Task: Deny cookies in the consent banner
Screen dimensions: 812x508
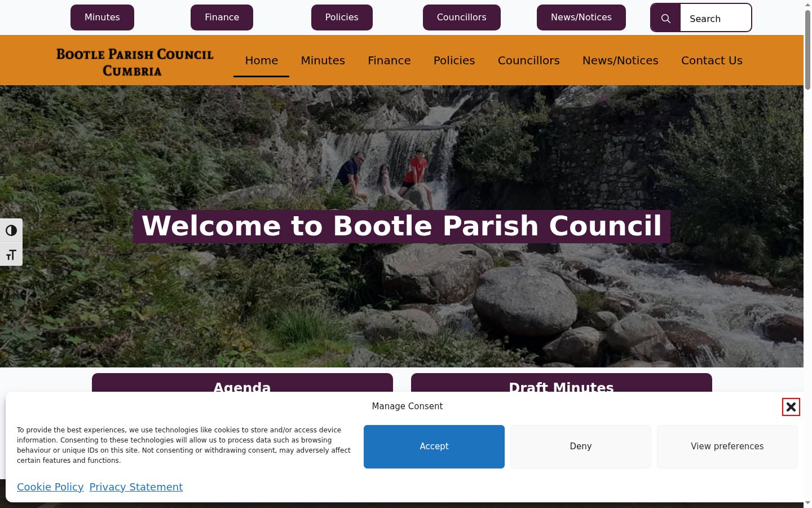Action: coord(581,446)
